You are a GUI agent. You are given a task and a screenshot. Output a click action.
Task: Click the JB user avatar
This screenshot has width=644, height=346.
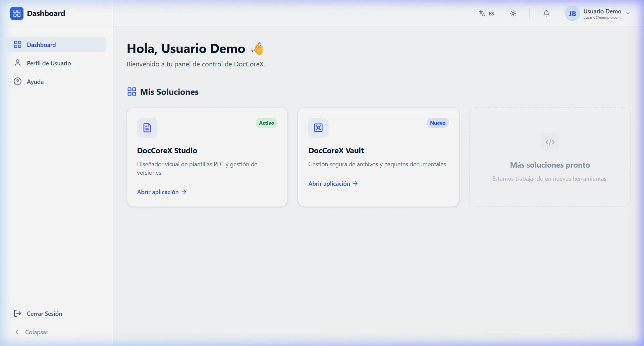572,13
